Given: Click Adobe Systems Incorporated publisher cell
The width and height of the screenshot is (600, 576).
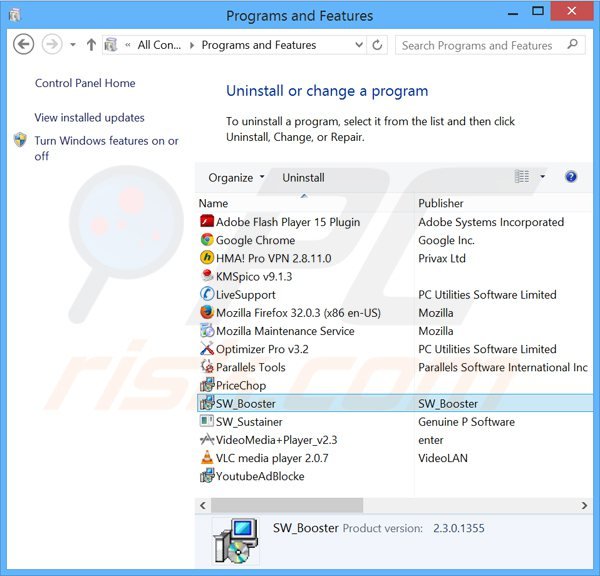Looking at the screenshot, I should click(491, 222).
